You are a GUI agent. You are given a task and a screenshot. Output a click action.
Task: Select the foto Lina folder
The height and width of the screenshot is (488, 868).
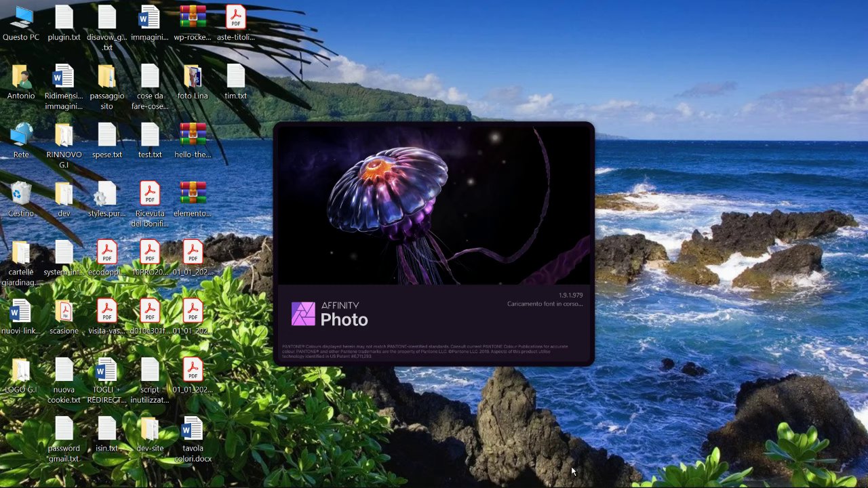pyautogui.click(x=193, y=83)
